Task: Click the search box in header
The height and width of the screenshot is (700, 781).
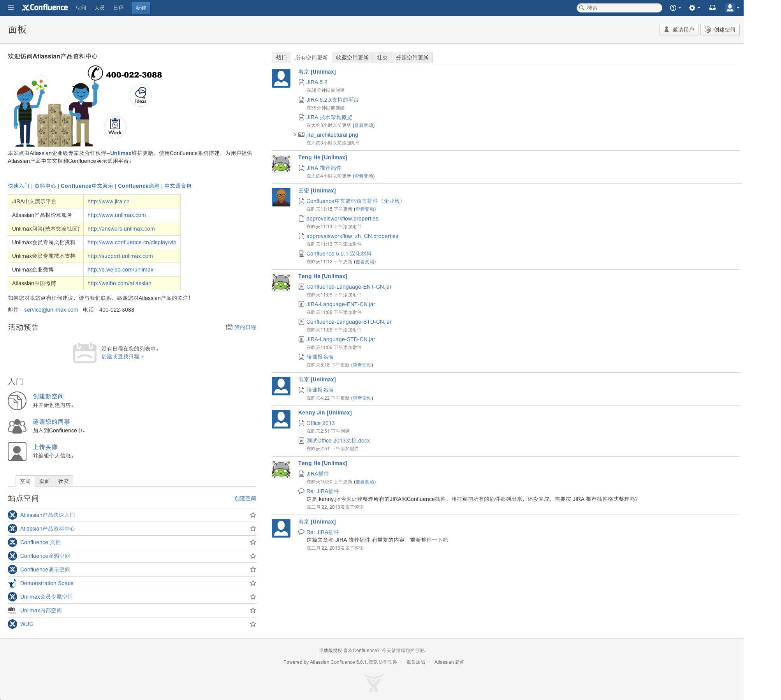Action: tap(619, 8)
